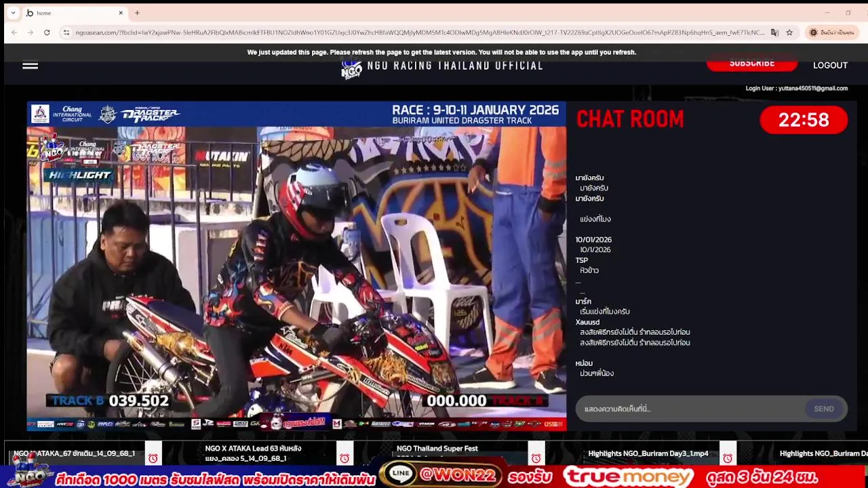Click the address bar URL
The height and width of the screenshot is (488, 868).
(420, 33)
